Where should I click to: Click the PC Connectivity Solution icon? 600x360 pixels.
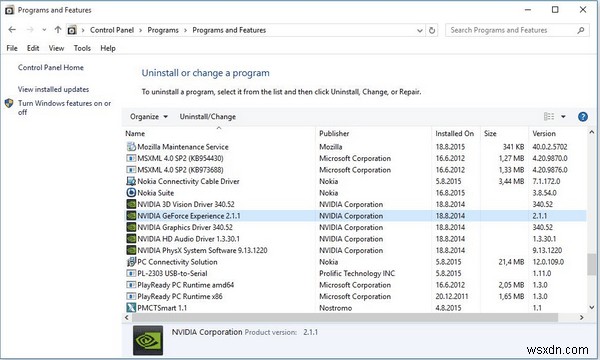pyautogui.click(x=131, y=262)
